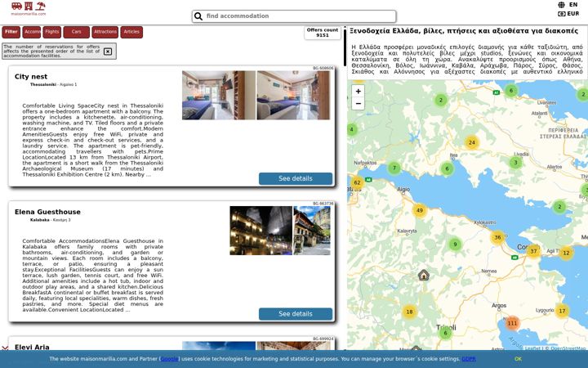
Task: Click the 62 cluster marker on map
Action: pos(357,183)
